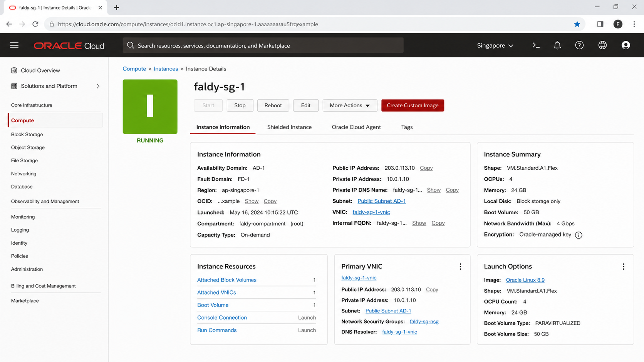
Task: Open Monitoring in the sidebar
Action: tap(23, 217)
